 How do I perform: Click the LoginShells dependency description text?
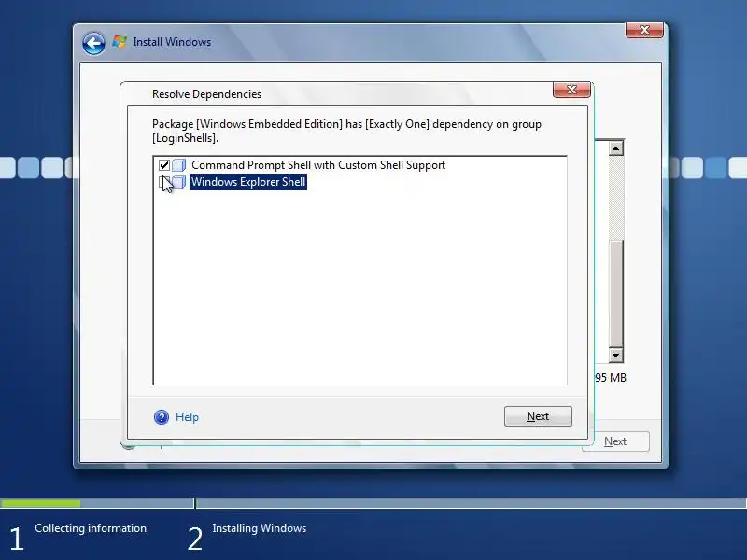click(346, 131)
